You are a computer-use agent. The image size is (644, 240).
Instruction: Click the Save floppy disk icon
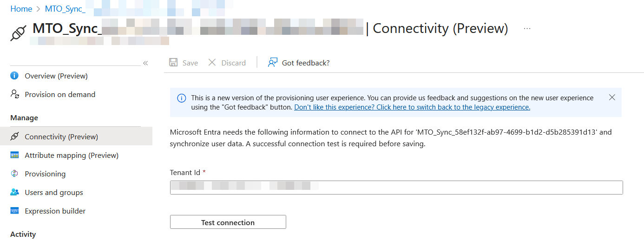pos(173,63)
